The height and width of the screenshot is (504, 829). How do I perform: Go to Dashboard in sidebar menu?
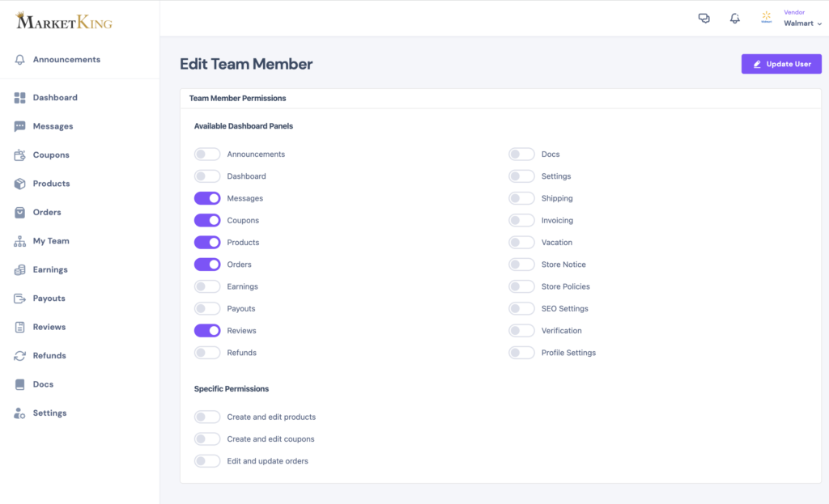pyautogui.click(x=55, y=98)
